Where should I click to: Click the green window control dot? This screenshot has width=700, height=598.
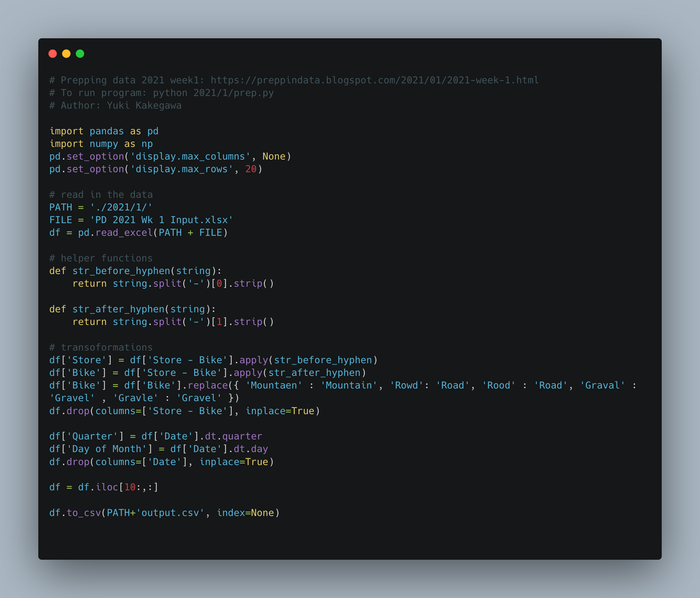click(x=80, y=54)
